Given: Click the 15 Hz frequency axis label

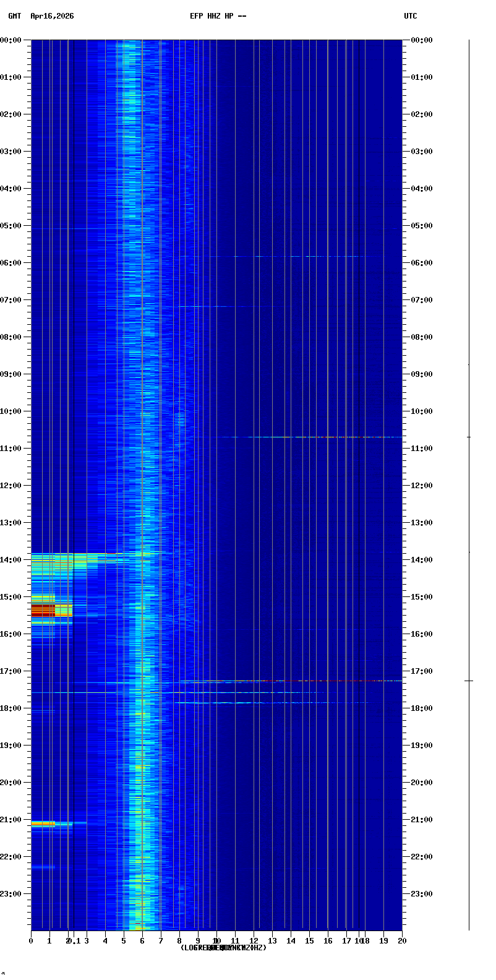Looking at the screenshot, I should pyautogui.click(x=309, y=941).
